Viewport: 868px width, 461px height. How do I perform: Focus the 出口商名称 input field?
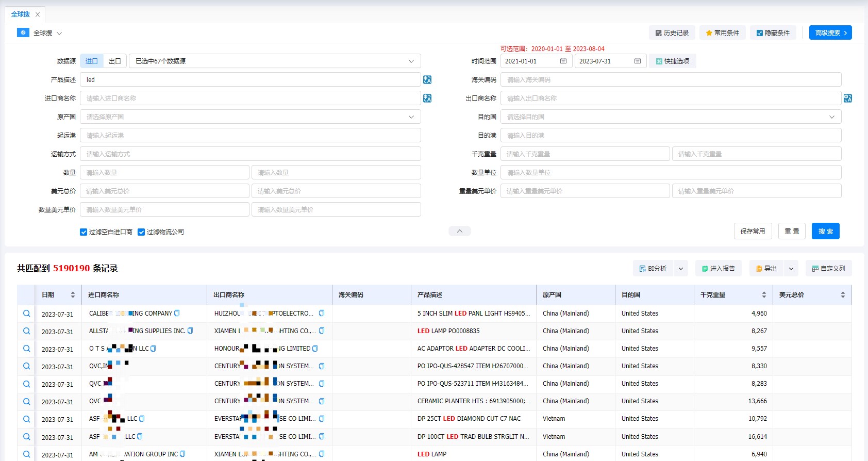(x=671, y=98)
